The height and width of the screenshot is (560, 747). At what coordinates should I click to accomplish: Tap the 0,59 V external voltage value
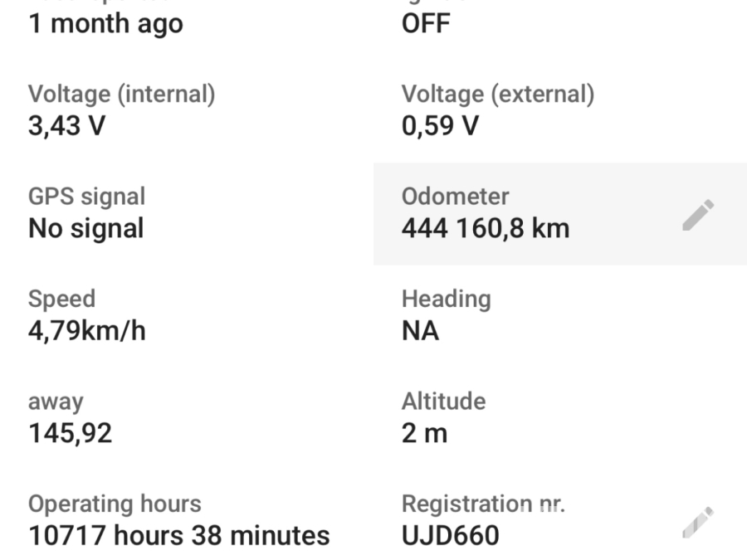pos(440,126)
